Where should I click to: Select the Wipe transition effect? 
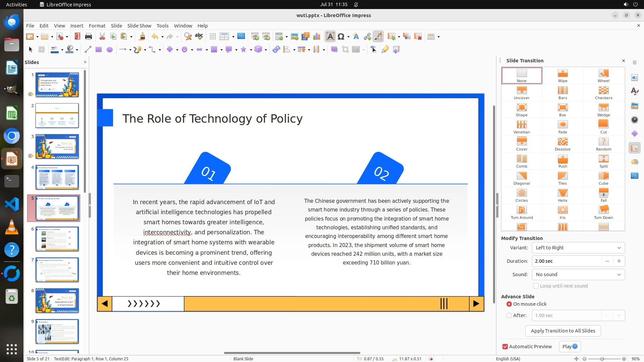[562, 76]
